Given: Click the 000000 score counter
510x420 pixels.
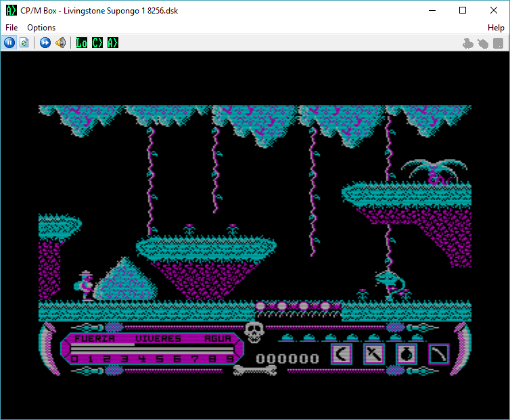Looking at the screenshot, I should pyautogui.click(x=287, y=358).
